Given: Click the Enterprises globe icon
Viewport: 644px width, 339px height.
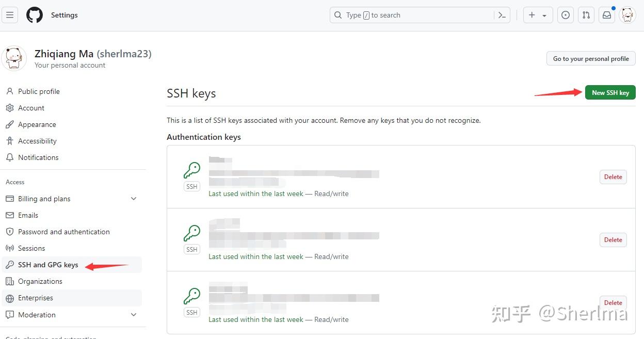Looking at the screenshot, I should [x=9, y=298].
